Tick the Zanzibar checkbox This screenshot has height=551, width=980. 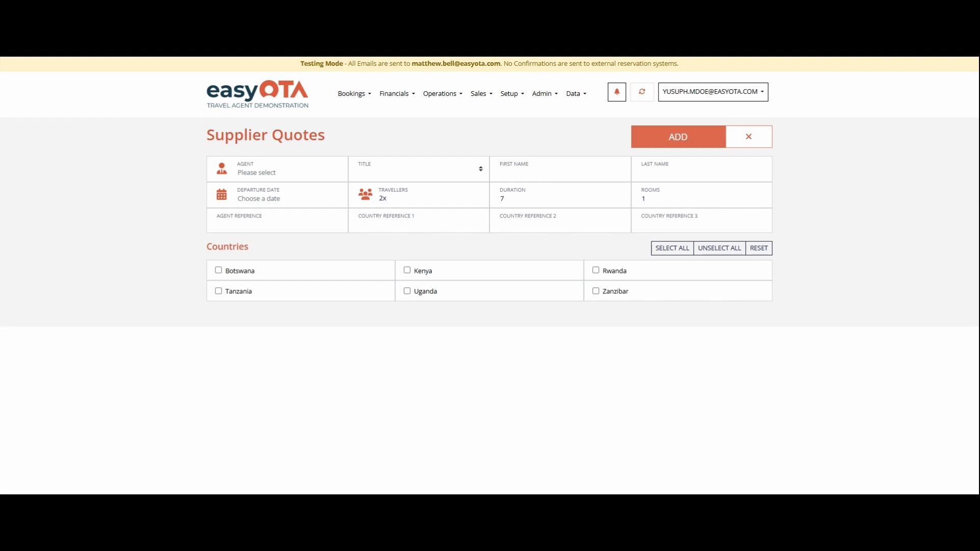coord(596,291)
